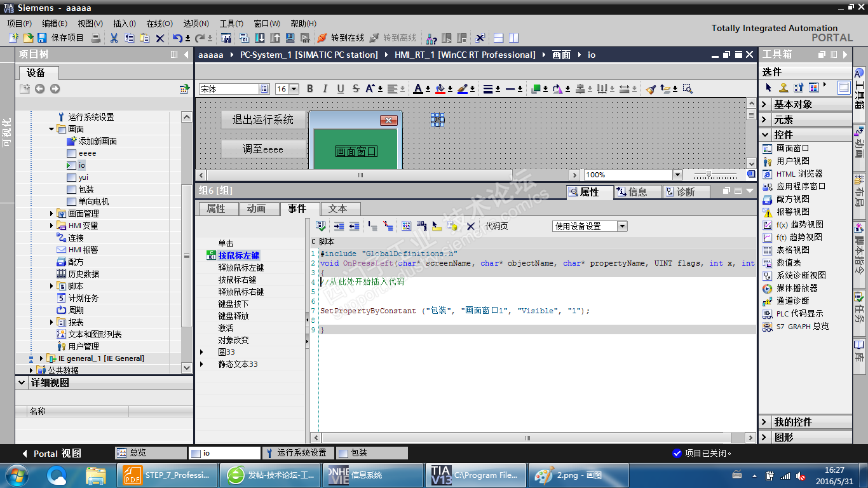868x488 pixels.
Task: Toggle underline text formatting
Action: 341,89
